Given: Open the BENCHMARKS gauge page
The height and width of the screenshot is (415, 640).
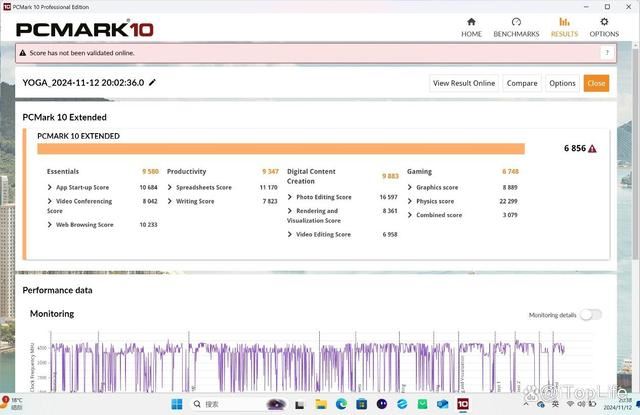Looking at the screenshot, I should [516, 27].
